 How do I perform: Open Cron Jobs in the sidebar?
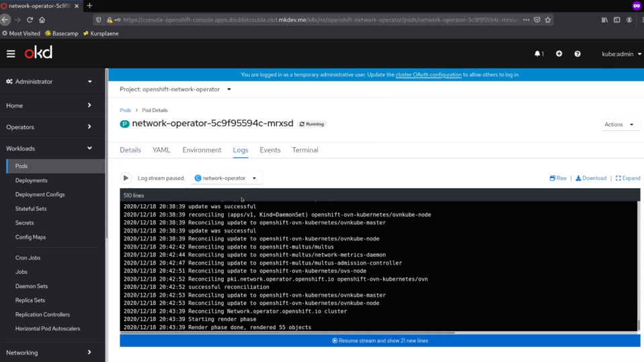coord(28,258)
